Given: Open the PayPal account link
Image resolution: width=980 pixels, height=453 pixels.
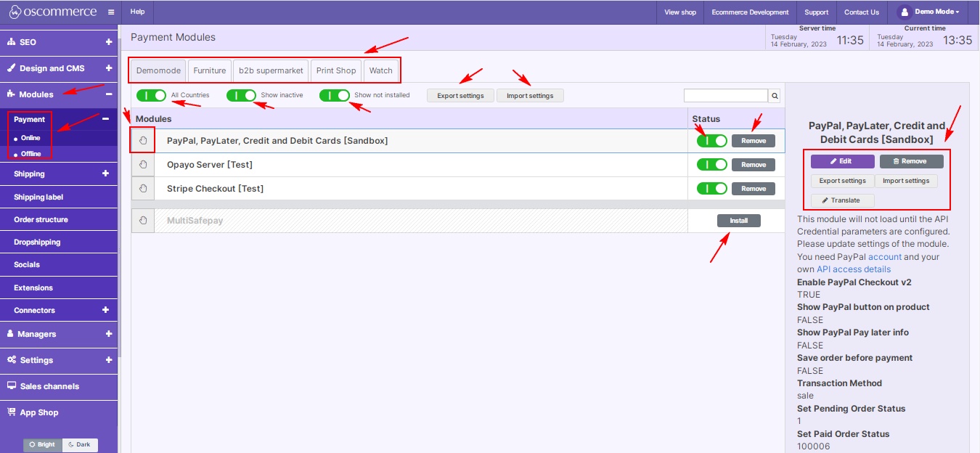Looking at the screenshot, I should pos(885,257).
